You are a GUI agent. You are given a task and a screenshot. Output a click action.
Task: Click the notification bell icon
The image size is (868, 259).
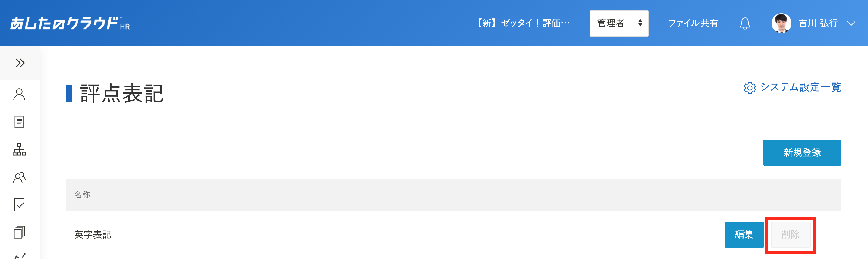coord(745,23)
